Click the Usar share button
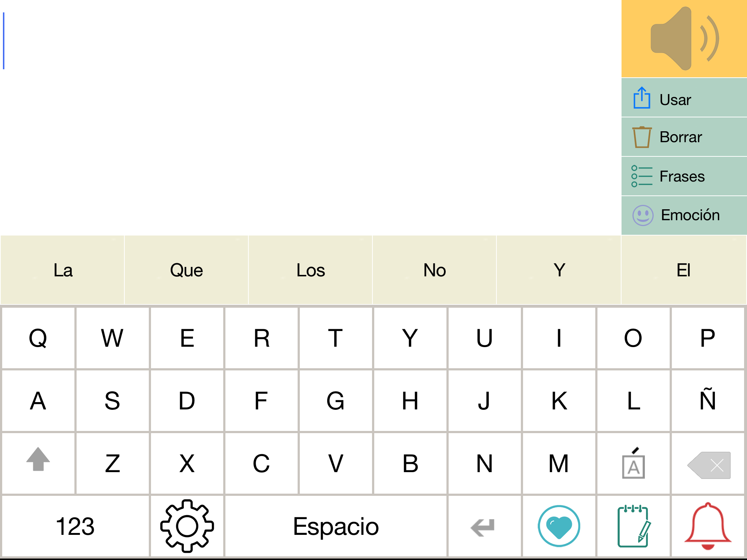This screenshot has width=747, height=560. 684,99
